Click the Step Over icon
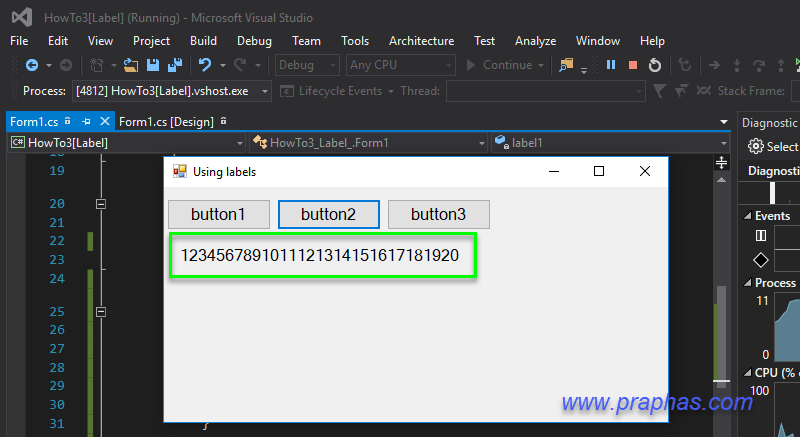800x437 pixels. (759, 65)
